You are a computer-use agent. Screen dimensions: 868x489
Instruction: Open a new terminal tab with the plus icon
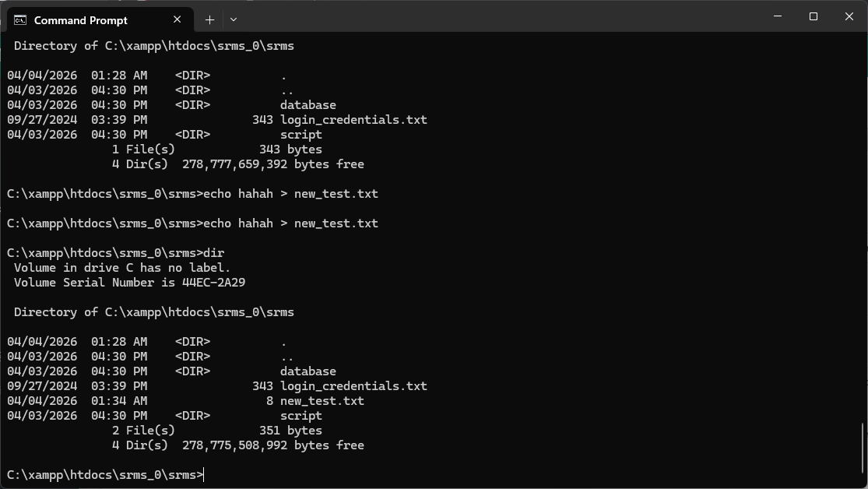pyautogui.click(x=209, y=19)
